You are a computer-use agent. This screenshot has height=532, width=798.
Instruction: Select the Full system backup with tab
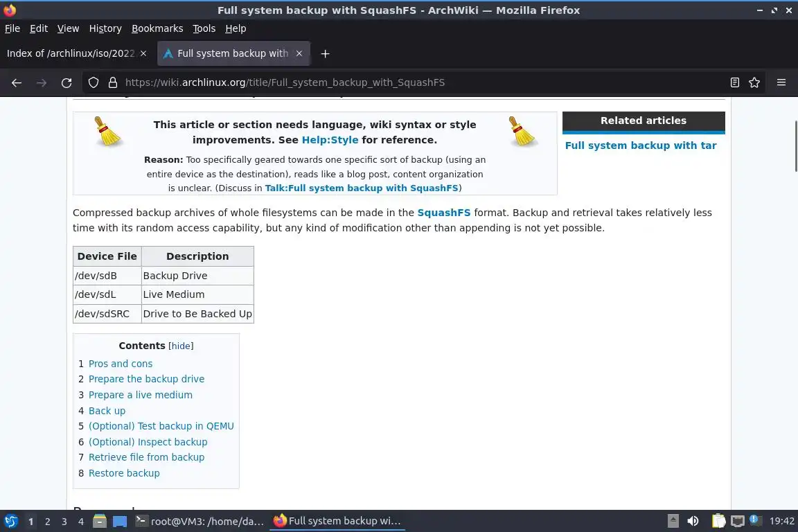[x=233, y=53]
